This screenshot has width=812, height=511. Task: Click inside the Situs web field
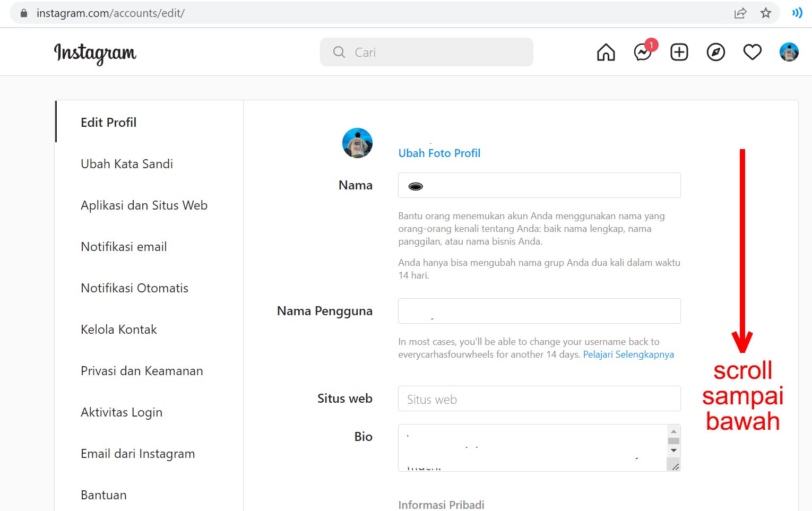coord(539,399)
